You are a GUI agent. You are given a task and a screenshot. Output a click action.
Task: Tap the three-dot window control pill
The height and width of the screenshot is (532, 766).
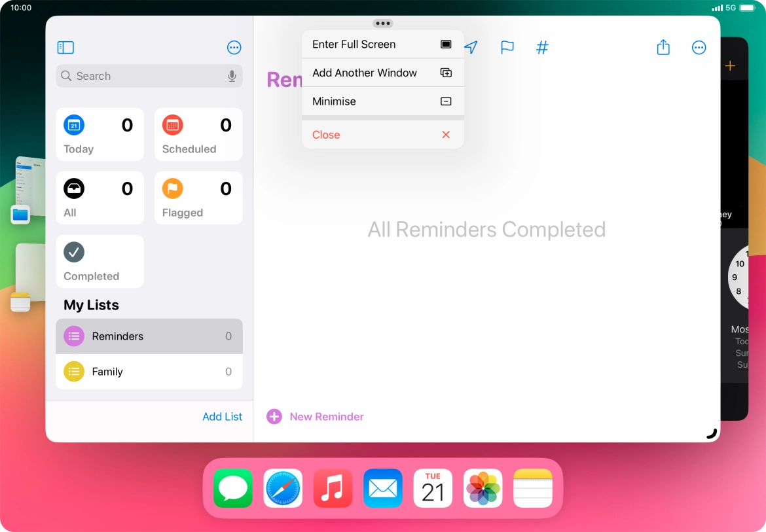383,24
